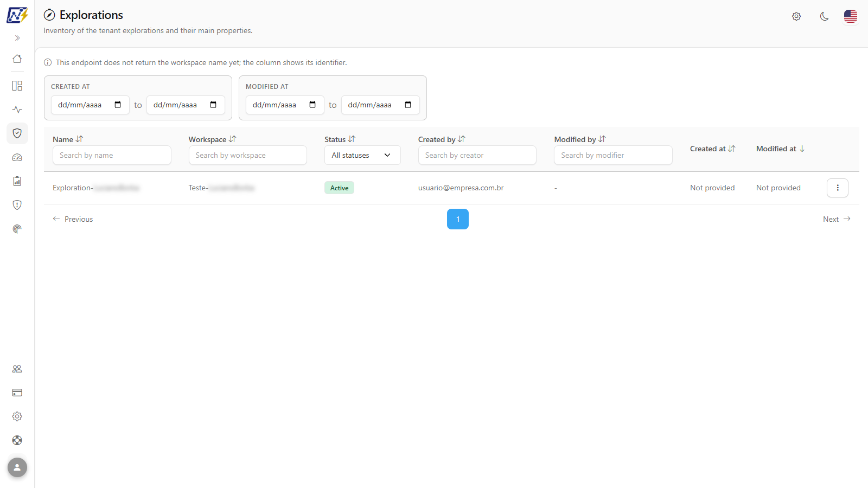Click the usuario@empresa.com.br cell
Image resolution: width=868 pixels, height=488 pixels.
pyautogui.click(x=461, y=188)
